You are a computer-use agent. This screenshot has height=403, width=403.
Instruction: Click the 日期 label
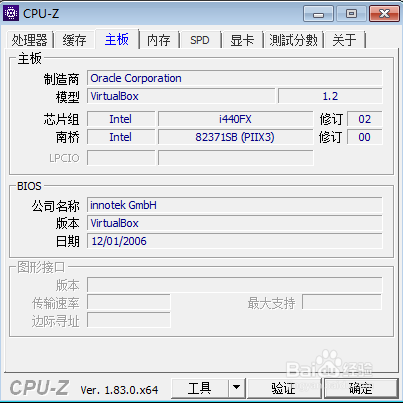pos(67,241)
